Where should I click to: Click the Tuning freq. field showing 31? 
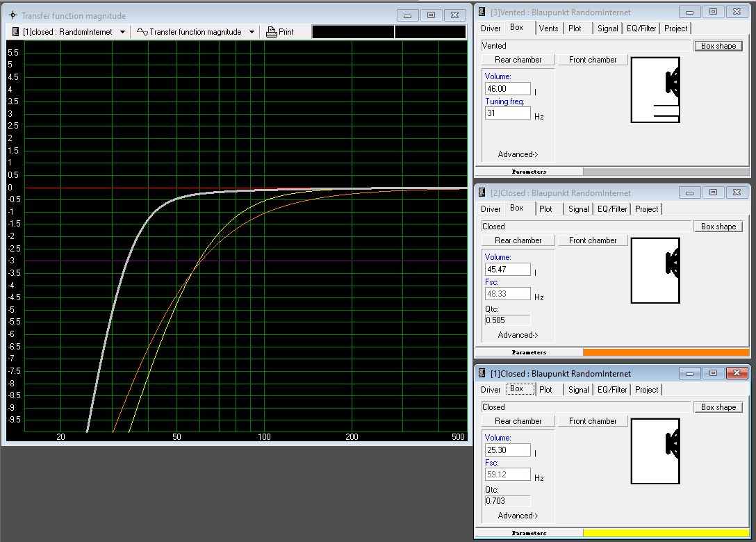pyautogui.click(x=508, y=113)
